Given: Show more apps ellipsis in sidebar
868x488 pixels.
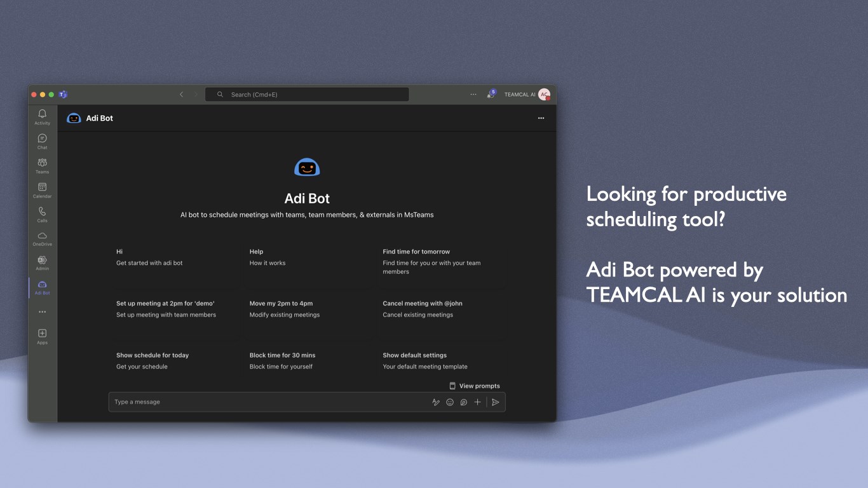Looking at the screenshot, I should [42, 312].
